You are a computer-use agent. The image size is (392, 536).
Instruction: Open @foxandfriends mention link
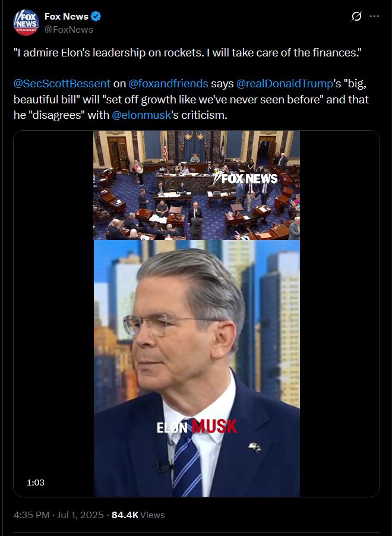pos(168,83)
